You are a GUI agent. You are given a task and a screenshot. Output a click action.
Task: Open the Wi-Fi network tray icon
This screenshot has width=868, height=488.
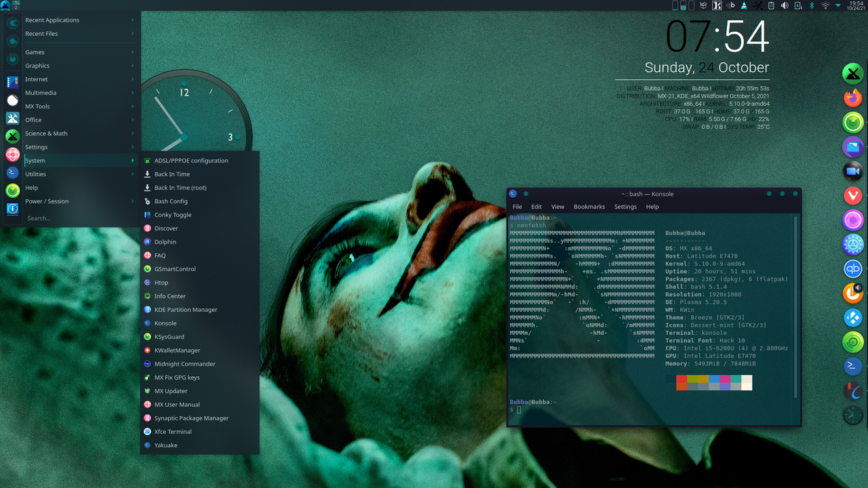coord(825,5)
